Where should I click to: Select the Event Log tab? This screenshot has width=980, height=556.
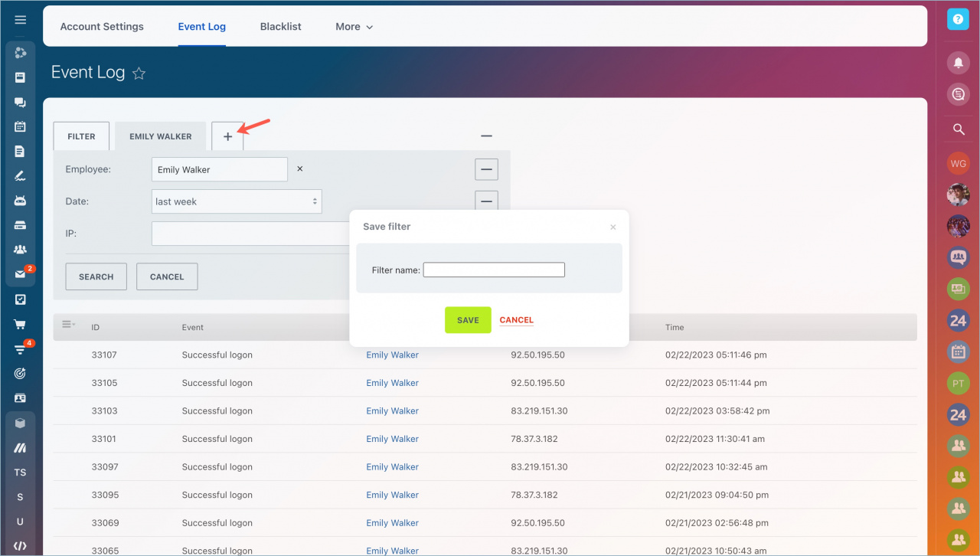(202, 26)
